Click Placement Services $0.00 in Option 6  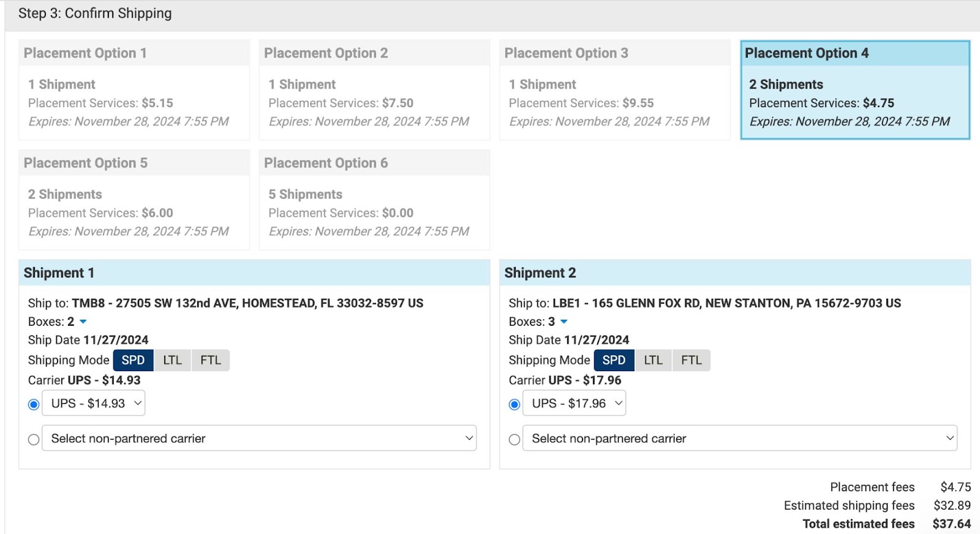click(341, 213)
